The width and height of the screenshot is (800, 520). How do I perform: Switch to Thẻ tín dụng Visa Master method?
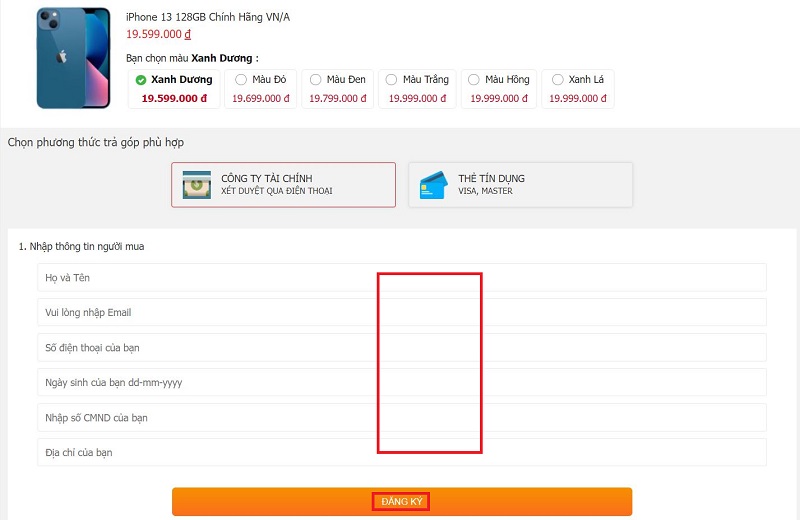[520, 185]
